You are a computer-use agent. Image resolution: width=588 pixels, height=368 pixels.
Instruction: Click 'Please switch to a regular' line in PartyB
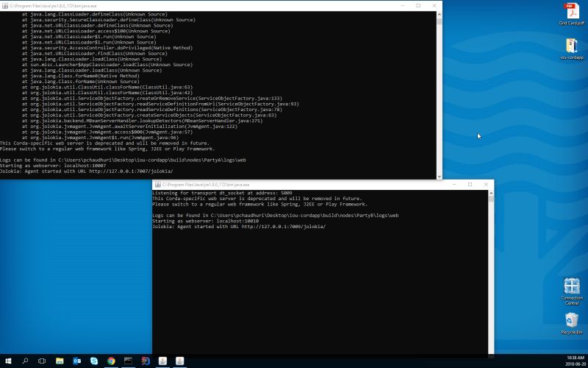(260, 205)
